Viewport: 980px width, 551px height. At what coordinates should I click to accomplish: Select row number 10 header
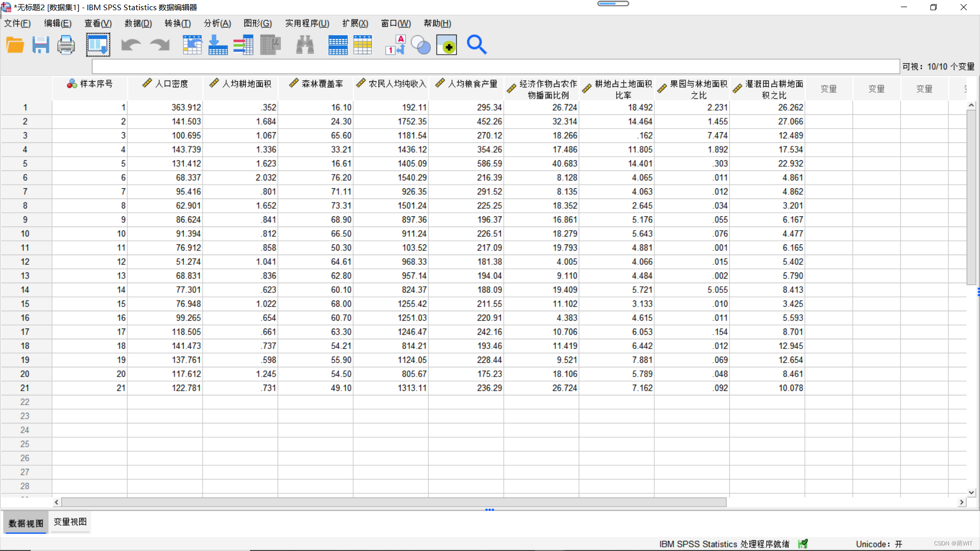click(x=25, y=234)
